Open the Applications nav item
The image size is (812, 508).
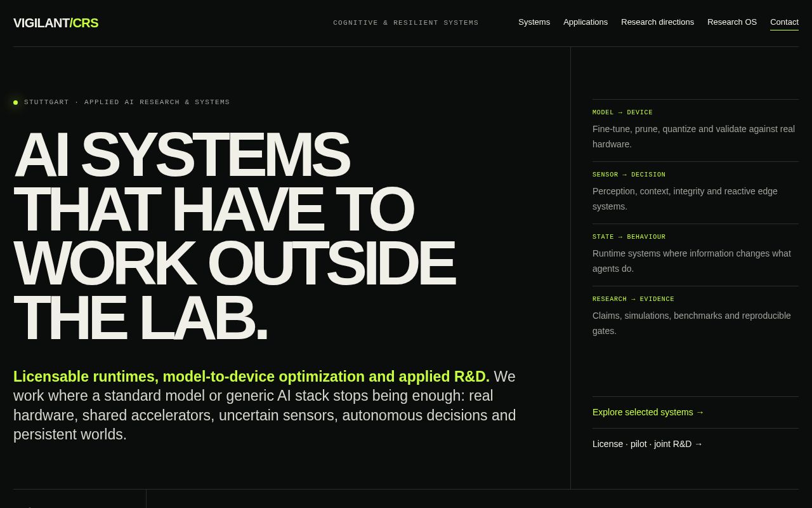(x=586, y=22)
